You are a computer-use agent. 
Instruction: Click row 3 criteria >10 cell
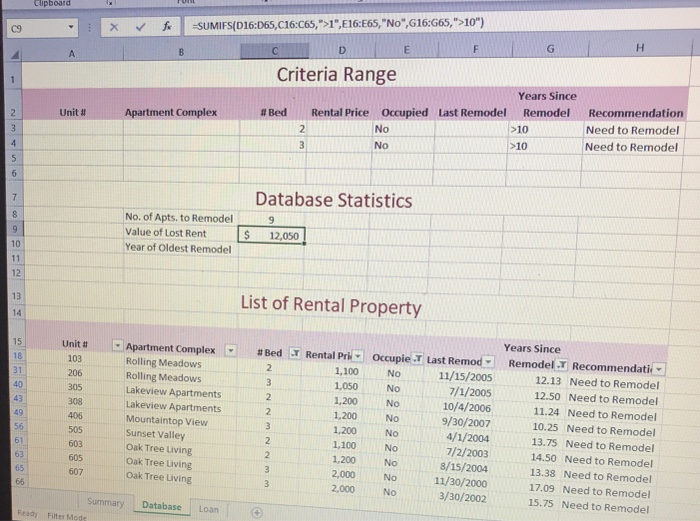[x=545, y=130]
